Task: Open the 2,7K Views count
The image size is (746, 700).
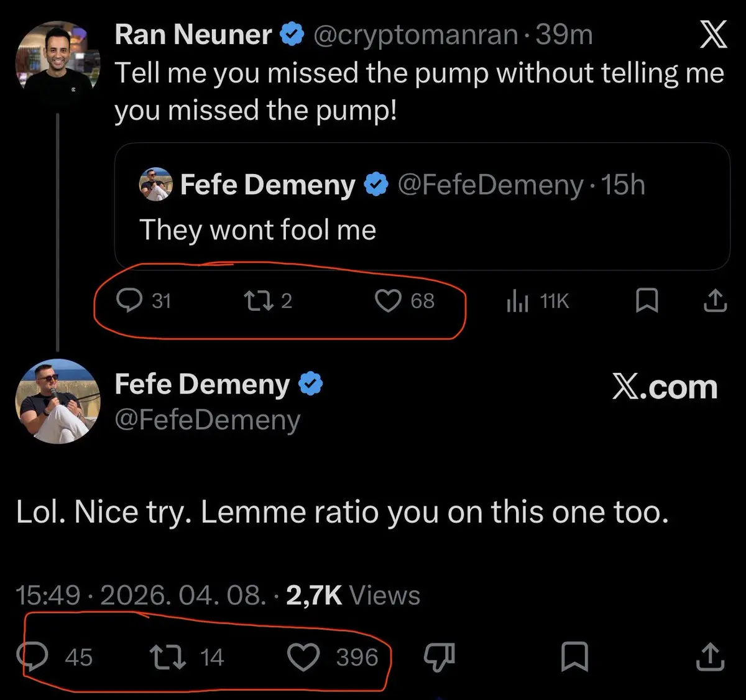Action: [352, 595]
